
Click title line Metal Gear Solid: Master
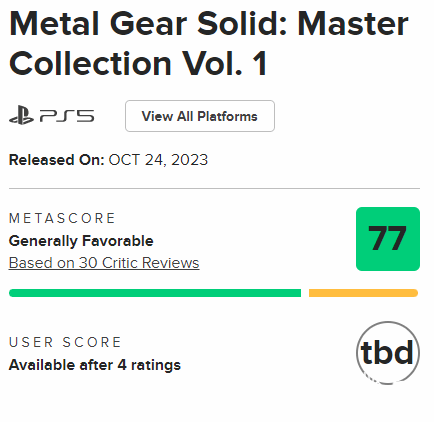209,24
